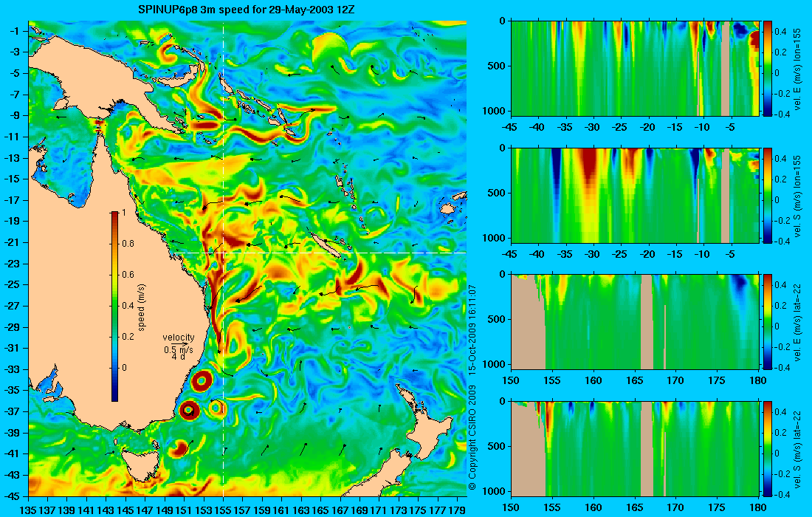Click the "0.6" tick on the speed colorbar
812x517 pixels.
click(128, 275)
